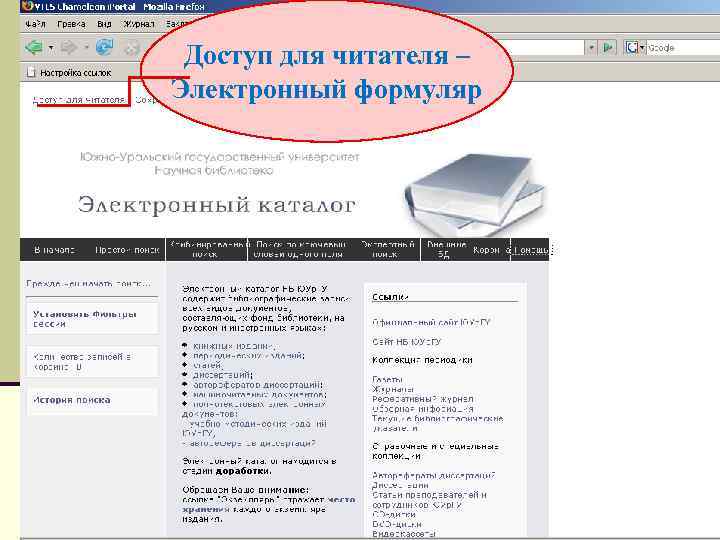Click the Firefox logo in the title bar
The image size is (720, 540).
pos(28,6)
